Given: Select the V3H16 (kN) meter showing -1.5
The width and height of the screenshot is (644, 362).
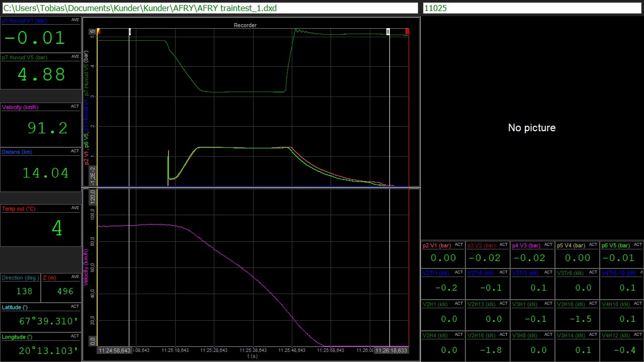Looking at the screenshot, I should click(577, 315).
